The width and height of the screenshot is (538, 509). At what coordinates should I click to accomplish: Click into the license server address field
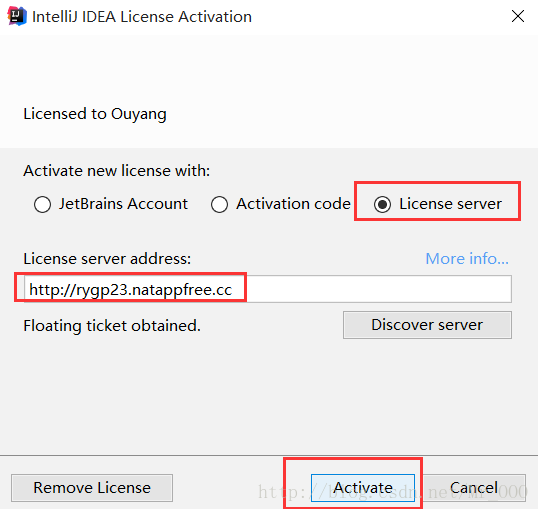268,289
